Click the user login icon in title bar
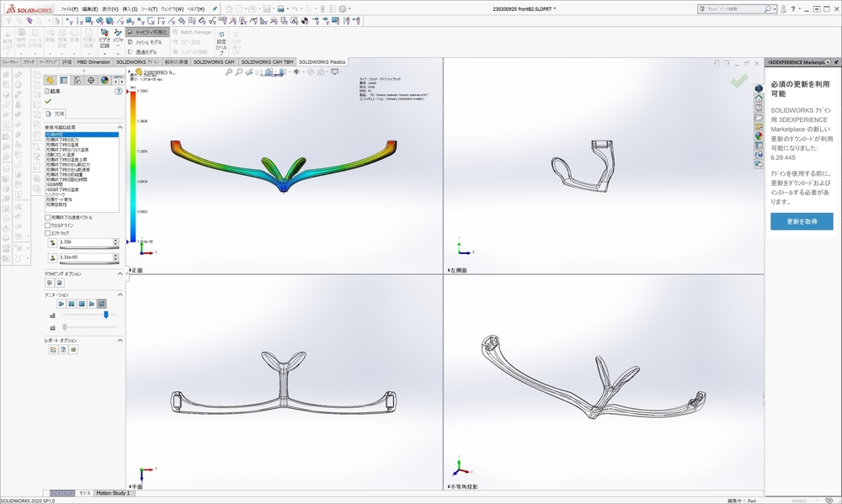 tap(783, 8)
